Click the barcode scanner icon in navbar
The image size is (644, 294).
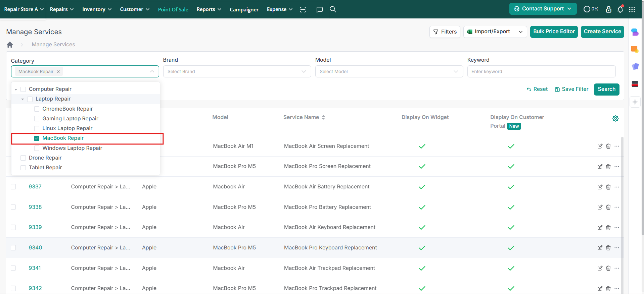pyautogui.click(x=303, y=9)
